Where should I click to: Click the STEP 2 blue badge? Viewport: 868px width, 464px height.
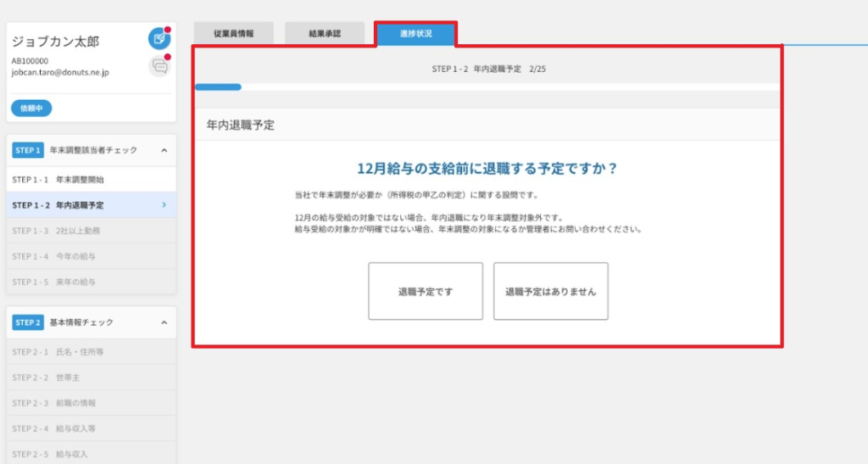28,323
